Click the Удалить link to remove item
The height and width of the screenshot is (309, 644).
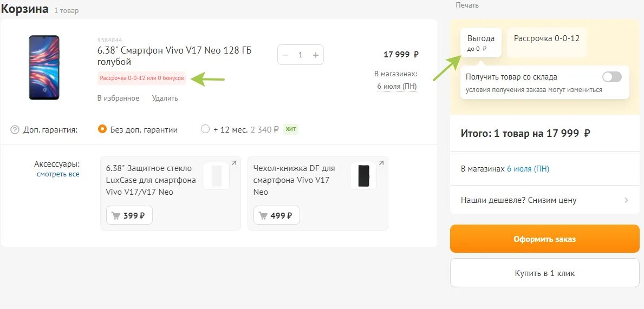pos(165,98)
